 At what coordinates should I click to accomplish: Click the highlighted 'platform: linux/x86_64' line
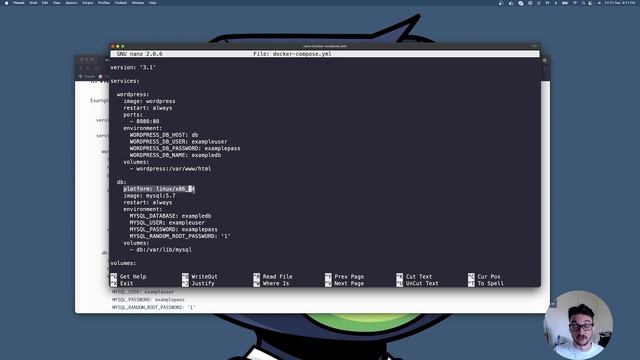pyautogui.click(x=159, y=189)
